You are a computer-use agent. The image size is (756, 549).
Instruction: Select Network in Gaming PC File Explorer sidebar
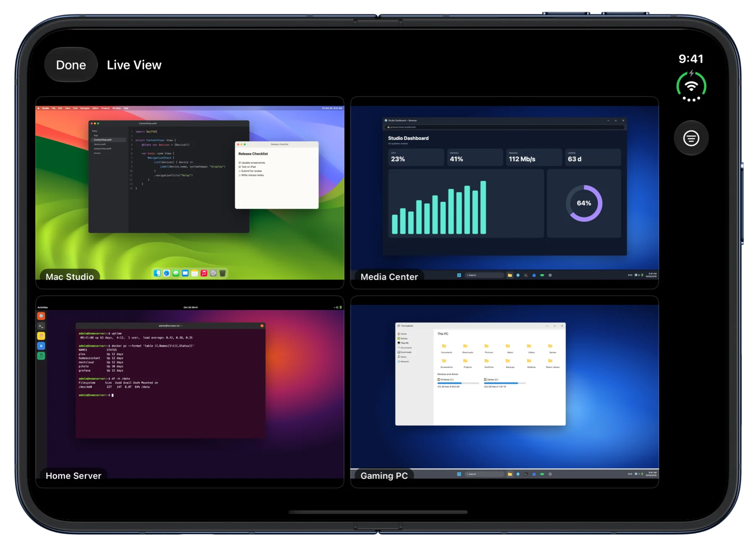[x=403, y=362]
